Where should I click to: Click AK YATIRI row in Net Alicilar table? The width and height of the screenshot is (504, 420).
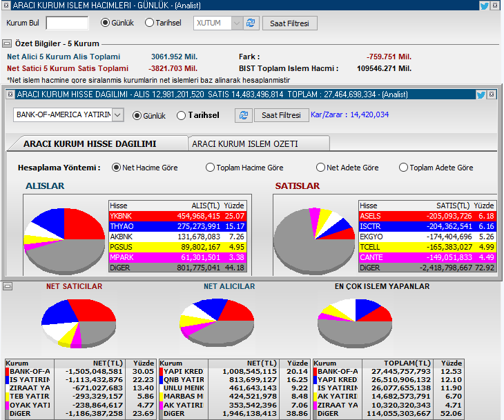[x=234, y=405]
